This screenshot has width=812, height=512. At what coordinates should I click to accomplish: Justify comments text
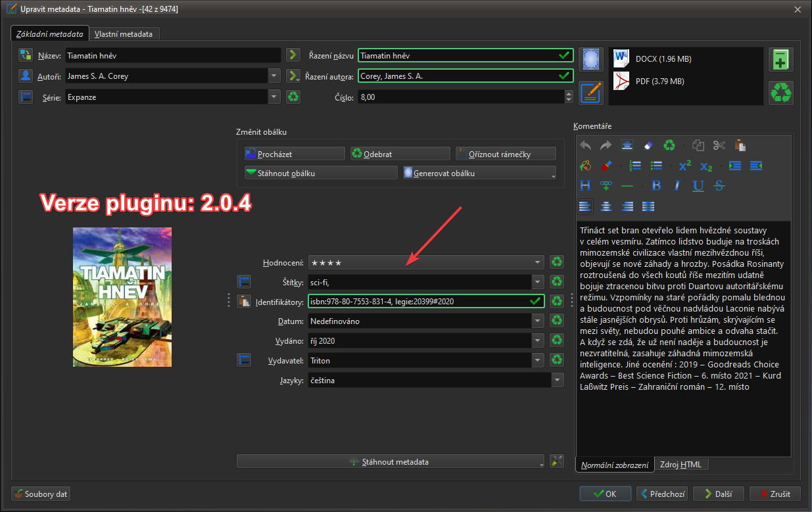point(648,206)
